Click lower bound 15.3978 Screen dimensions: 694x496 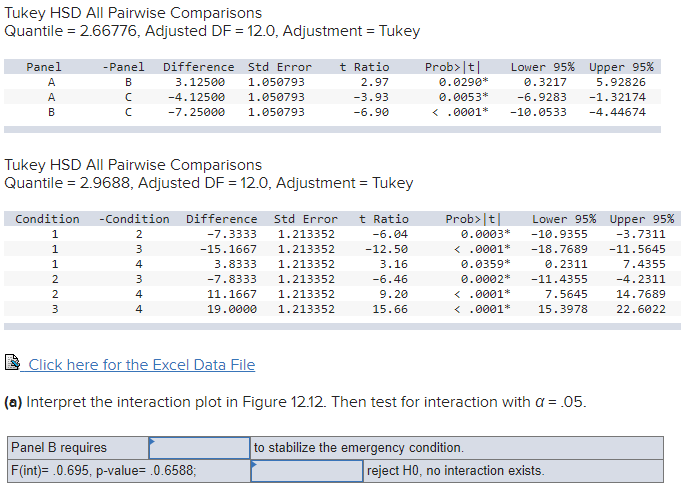click(563, 309)
